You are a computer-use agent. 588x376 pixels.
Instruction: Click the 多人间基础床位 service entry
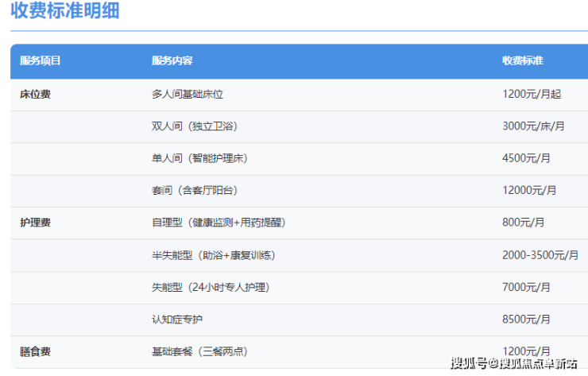[x=188, y=94]
